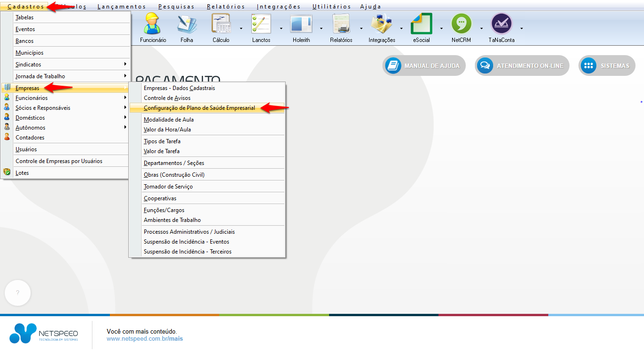Launch the NetCRM chat icon

coord(461,27)
